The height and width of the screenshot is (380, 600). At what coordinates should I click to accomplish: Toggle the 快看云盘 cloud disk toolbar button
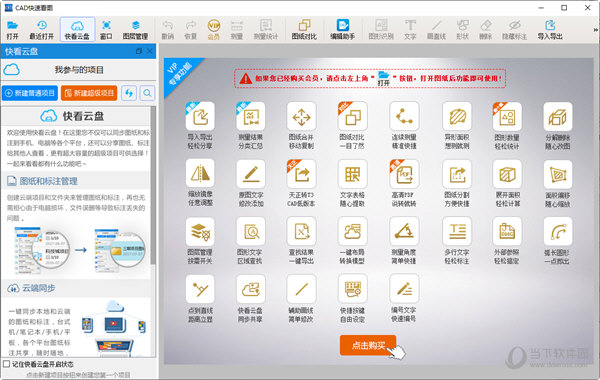coord(77,30)
